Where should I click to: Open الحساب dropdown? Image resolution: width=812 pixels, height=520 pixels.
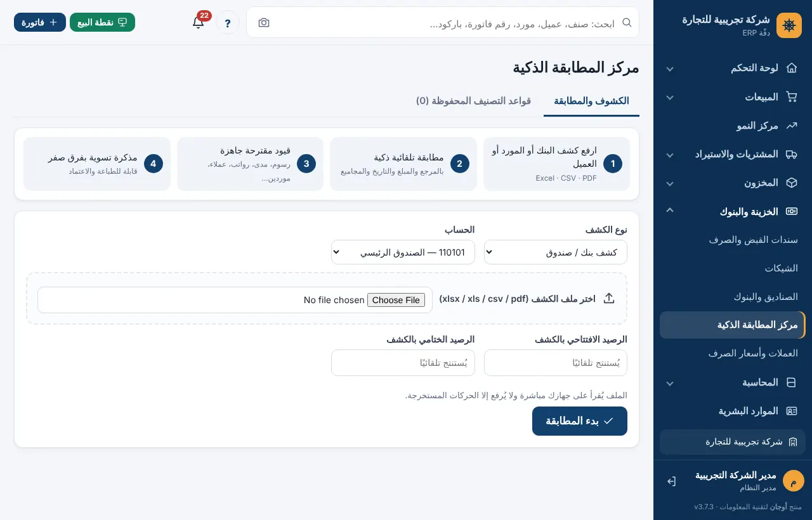[403, 252]
